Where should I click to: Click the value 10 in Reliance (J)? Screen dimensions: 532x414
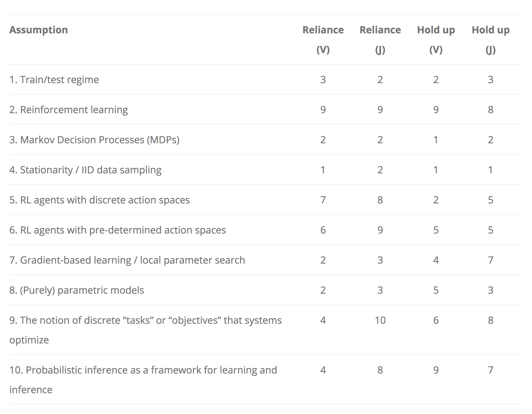pos(380,320)
